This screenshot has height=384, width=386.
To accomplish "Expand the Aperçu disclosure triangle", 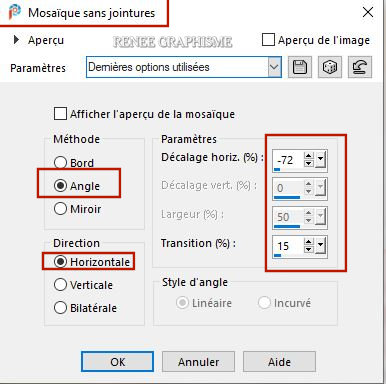I will tap(16, 40).
